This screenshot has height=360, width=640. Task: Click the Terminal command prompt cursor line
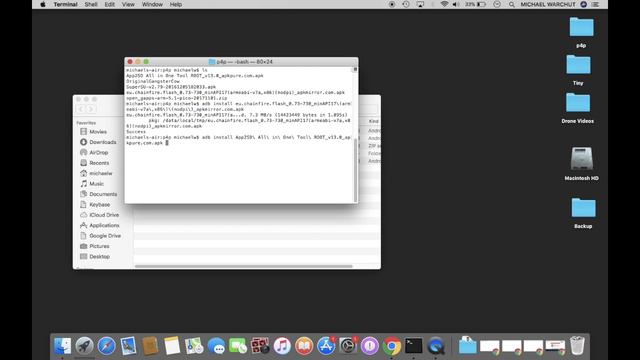167,143
